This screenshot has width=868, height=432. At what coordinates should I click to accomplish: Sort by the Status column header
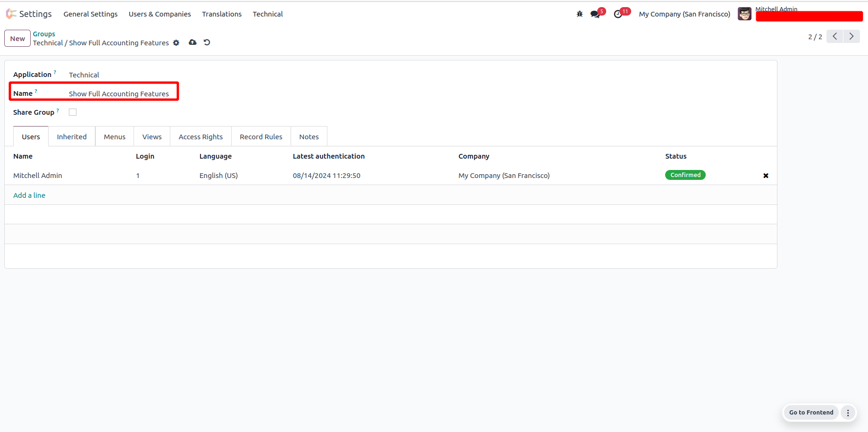(676, 156)
